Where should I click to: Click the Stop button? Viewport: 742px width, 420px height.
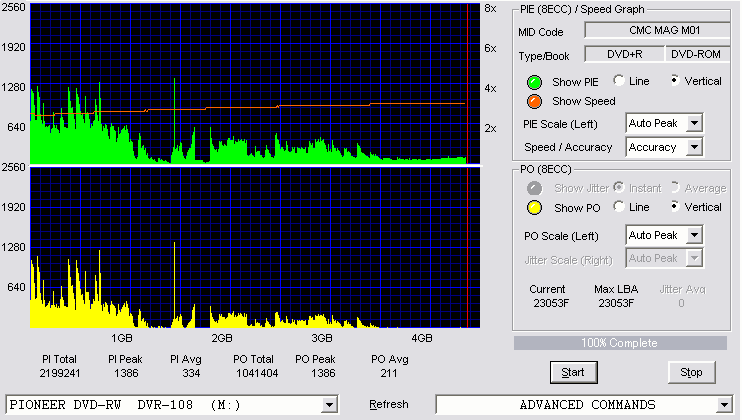pyautogui.click(x=691, y=373)
